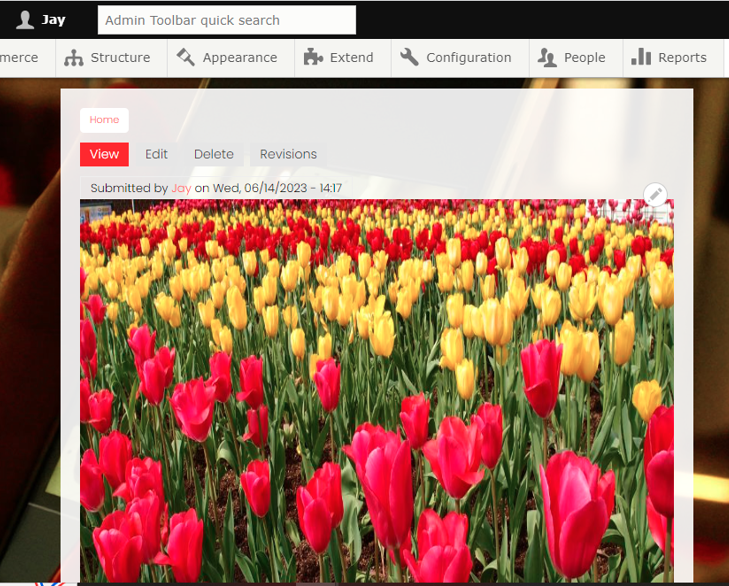
Task: Click the pencil contextual edit icon
Action: [655, 194]
